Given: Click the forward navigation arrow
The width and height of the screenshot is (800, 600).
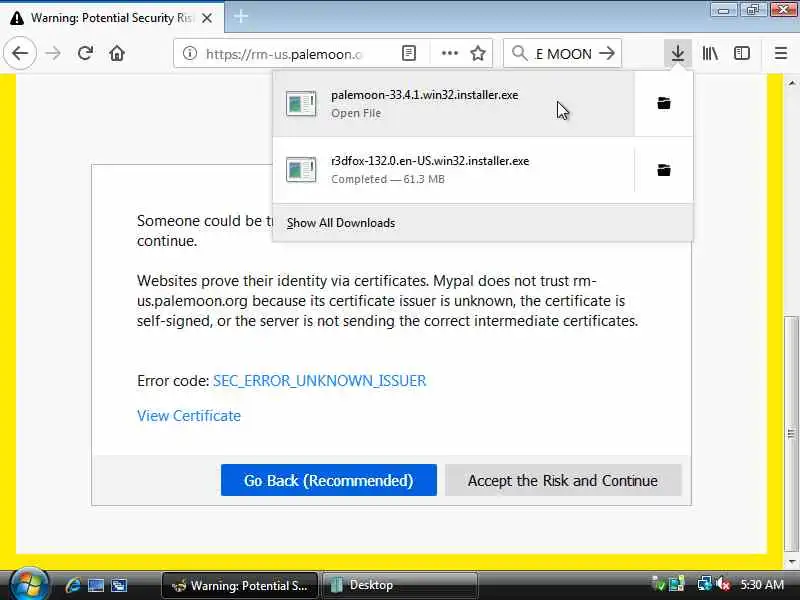Looking at the screenshot, I should point(53,53).
